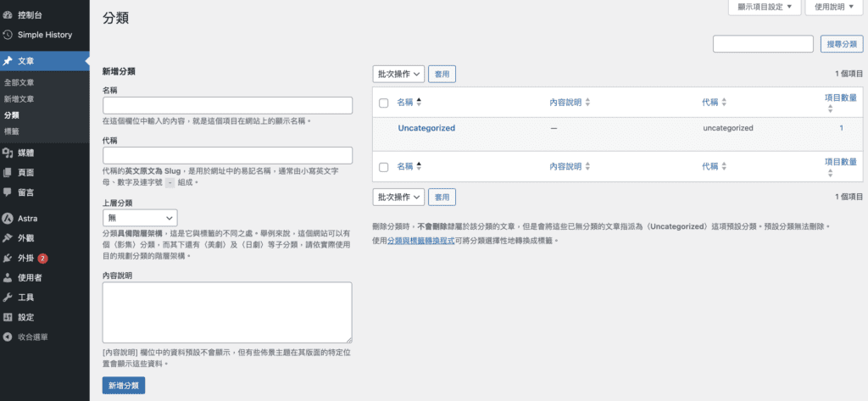The image size is (868, 401).
Task: Click the Simple History clock icon
Action: (x=7, y=35)
